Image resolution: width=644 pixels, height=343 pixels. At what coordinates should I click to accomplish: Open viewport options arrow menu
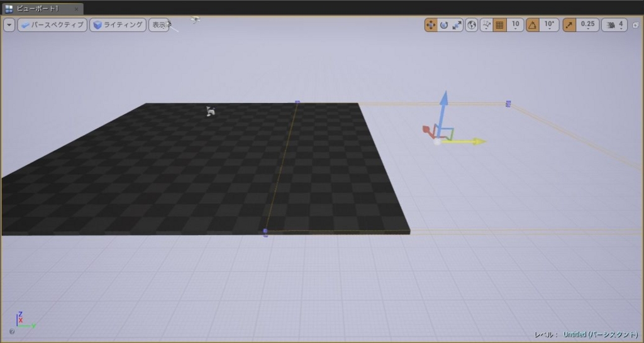tap(9, 25)
